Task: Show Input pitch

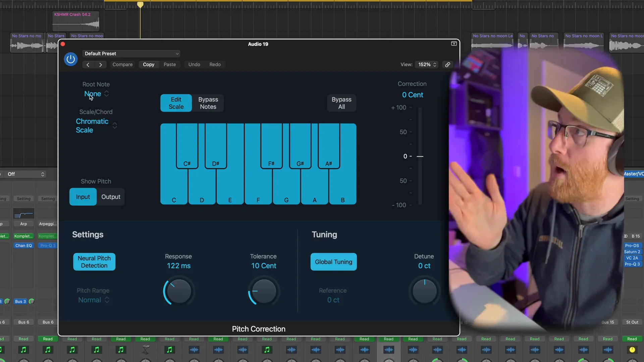Action: pos(83,197)
